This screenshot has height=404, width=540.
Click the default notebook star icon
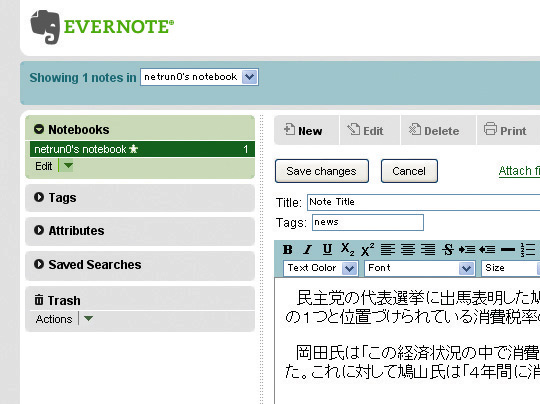(x=134, y=149)
